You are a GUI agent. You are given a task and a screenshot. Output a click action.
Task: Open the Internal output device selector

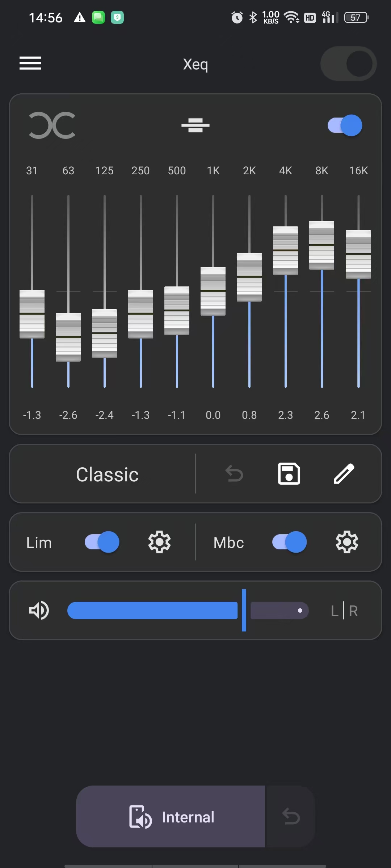point(171,816)
